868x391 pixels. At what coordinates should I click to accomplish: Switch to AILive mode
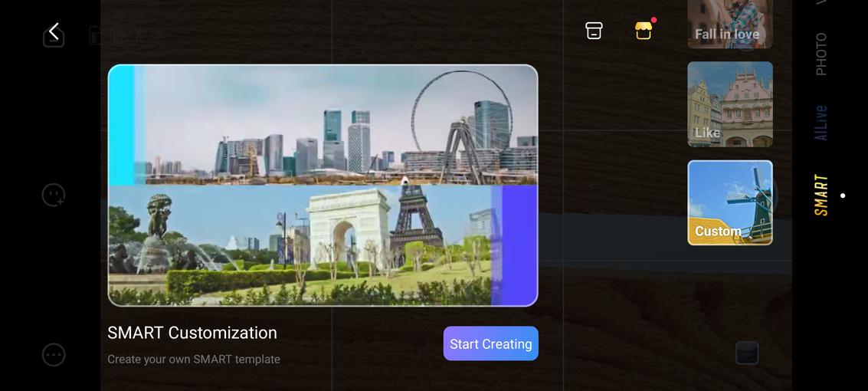tap(821, 123)
